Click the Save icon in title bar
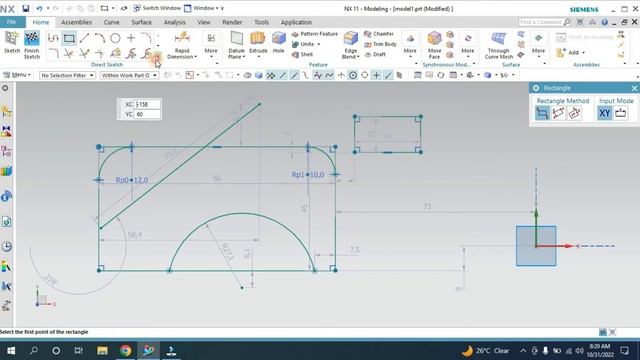 [x=26, y=8]
